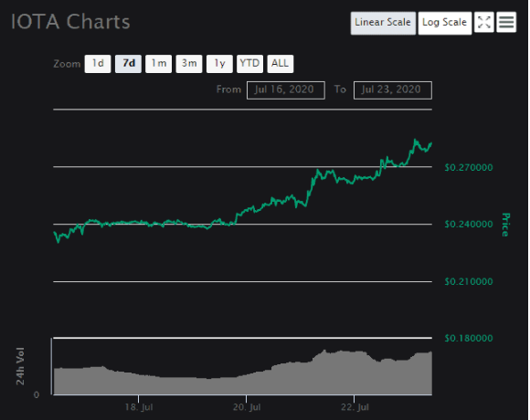This screenshot has width=530, height=420.
Task: Click the 22. Jul date label
Action: coord(355,407)
